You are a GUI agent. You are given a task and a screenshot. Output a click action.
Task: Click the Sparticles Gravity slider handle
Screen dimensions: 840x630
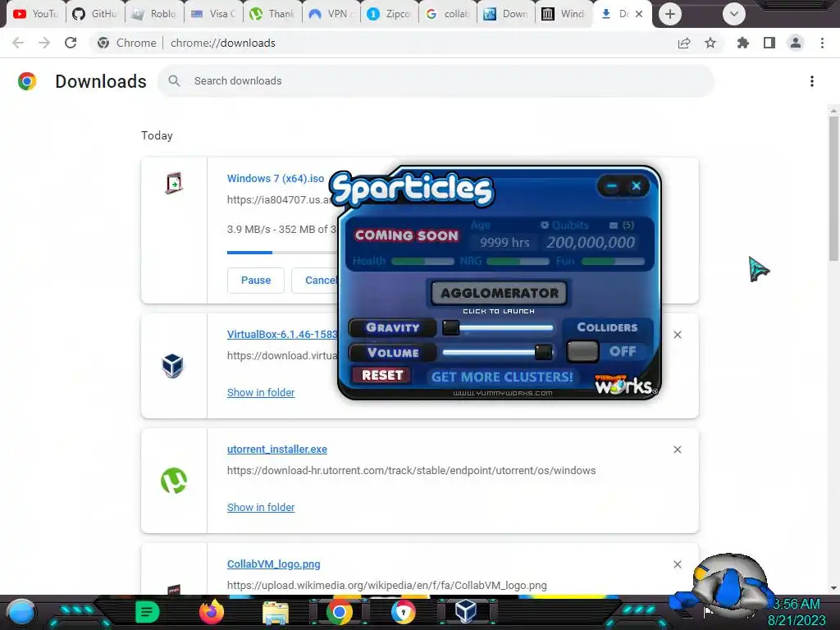[x=450, y=327]
